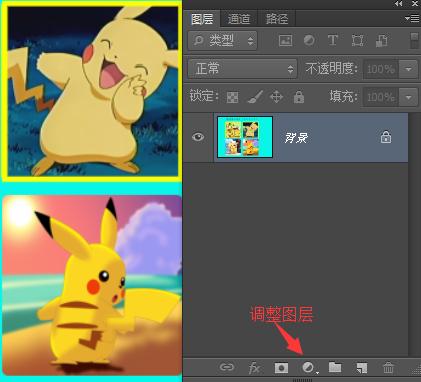Screen dimensions: 421x382
Task: Lock image pixels brush icon
Action: 255,97
